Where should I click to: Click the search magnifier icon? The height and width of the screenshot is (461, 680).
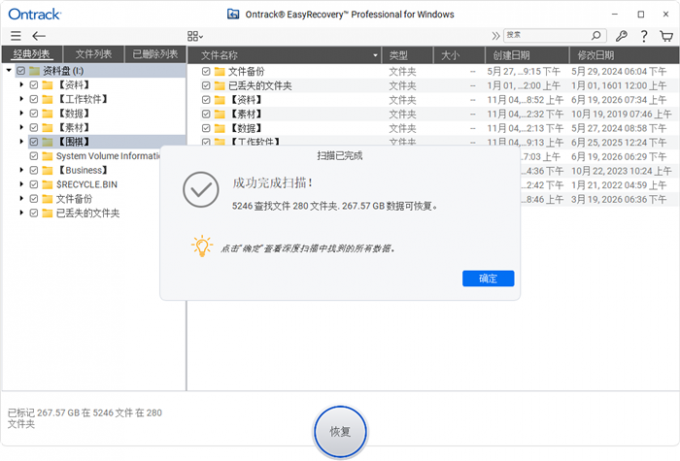tap(596, 35)
